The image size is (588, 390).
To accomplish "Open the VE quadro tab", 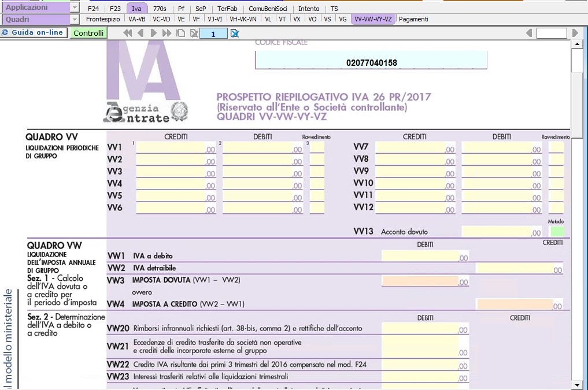I will pyautogui.click(x=182, y=19).
